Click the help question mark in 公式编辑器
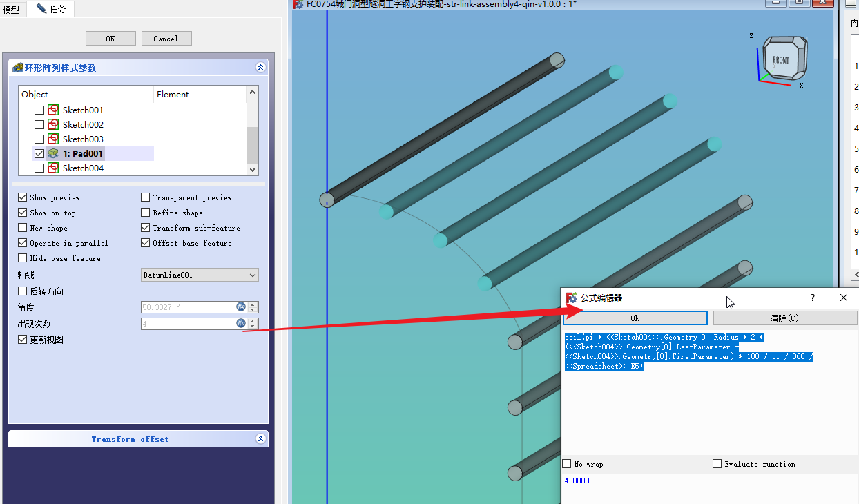The height and width of the screenshot is (504, 859). click(813, 298)
